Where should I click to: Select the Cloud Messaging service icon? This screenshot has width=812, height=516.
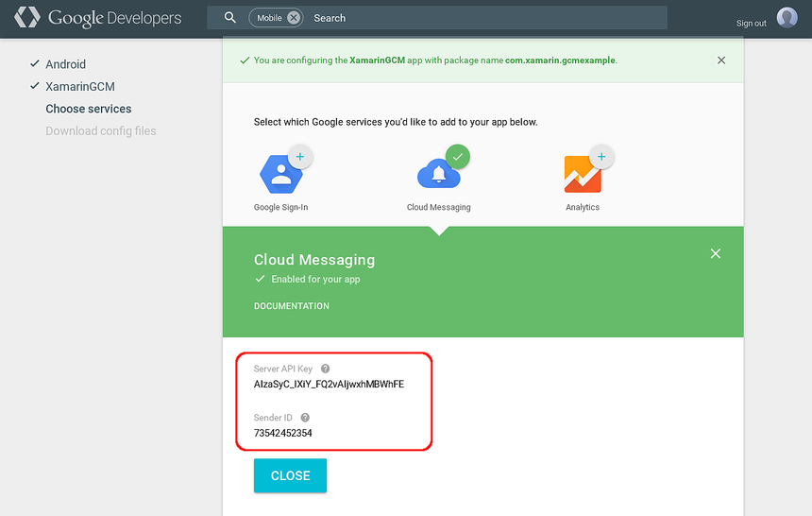click(438, 175)
